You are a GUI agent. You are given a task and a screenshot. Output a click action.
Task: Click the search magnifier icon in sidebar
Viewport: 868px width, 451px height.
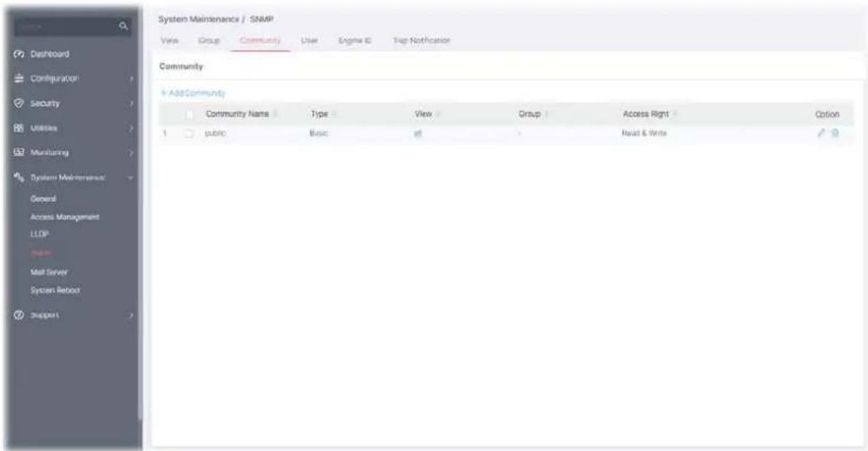(x=123, y=26)
